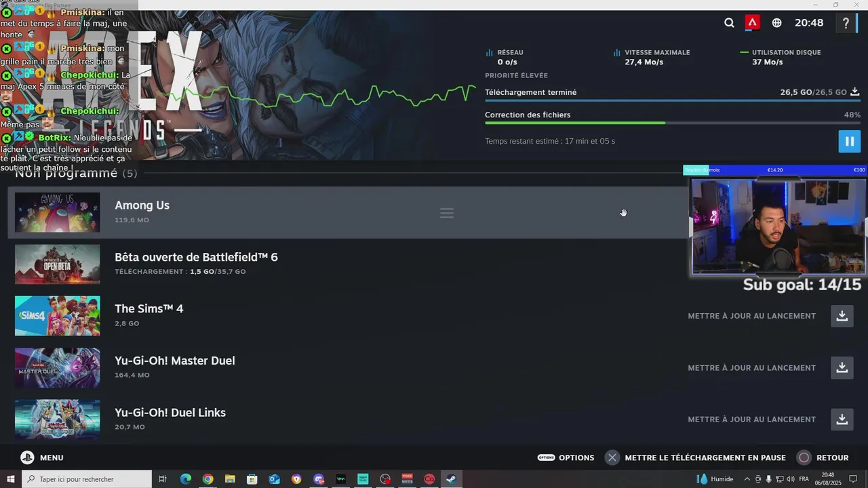This screenshot has width=868, height=488.
Task: Download Yu-Gi-Oh! Master Duel update now
Action: click(842, 367)
